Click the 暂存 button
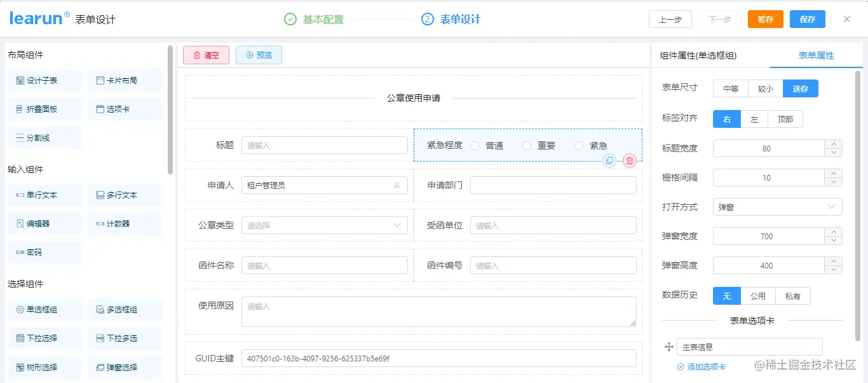868x383 pixels. (766, 19)
